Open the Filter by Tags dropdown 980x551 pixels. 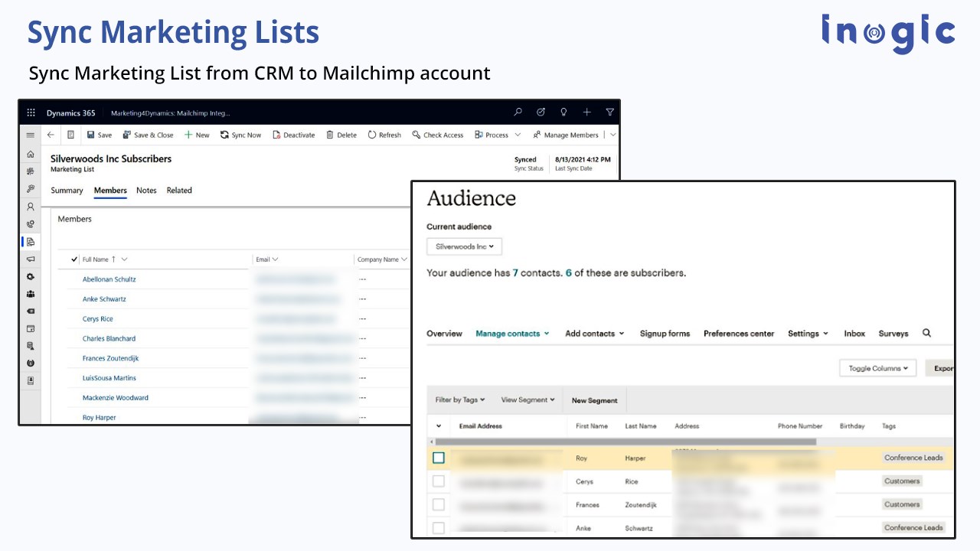click(460, 400)
